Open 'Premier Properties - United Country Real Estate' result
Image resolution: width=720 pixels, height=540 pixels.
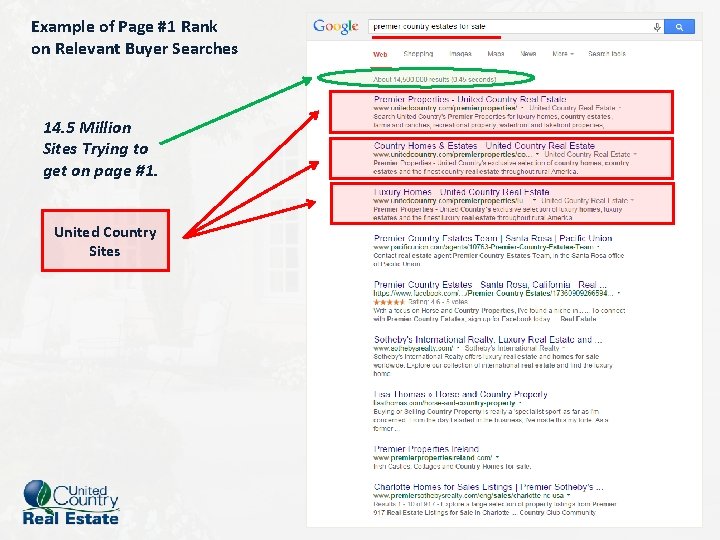coord(470,99)
